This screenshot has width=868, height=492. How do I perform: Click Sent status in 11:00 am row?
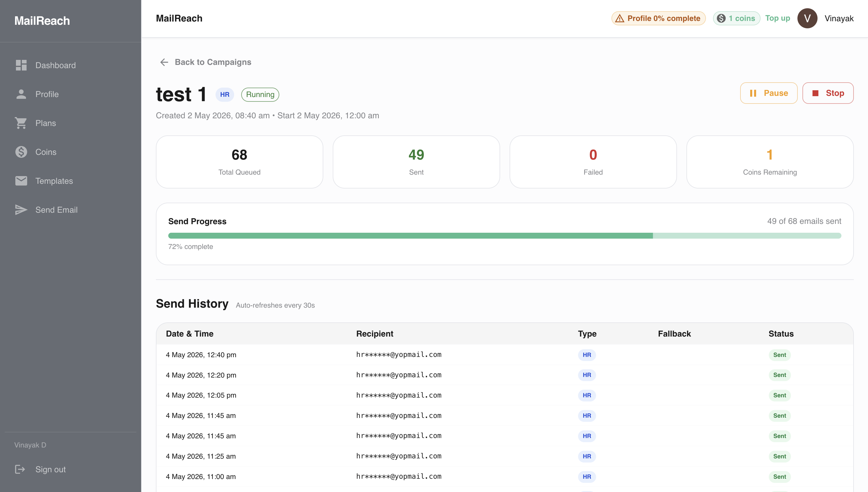pyautogui.click(x=779, y=476)
